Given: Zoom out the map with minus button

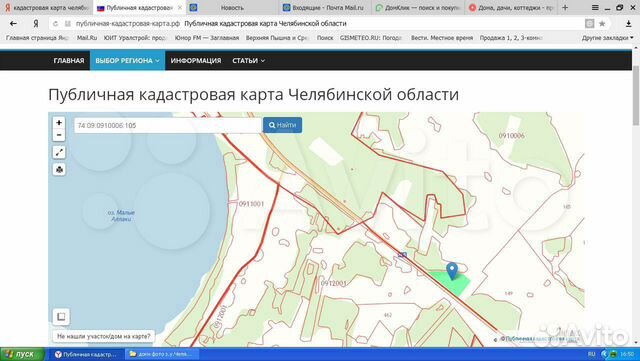Looking at the screenshot, I should [x=59, y=135].
